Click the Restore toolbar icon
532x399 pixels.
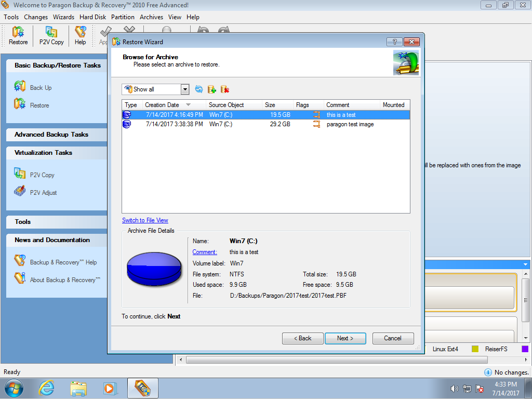(x=18, y=36)
